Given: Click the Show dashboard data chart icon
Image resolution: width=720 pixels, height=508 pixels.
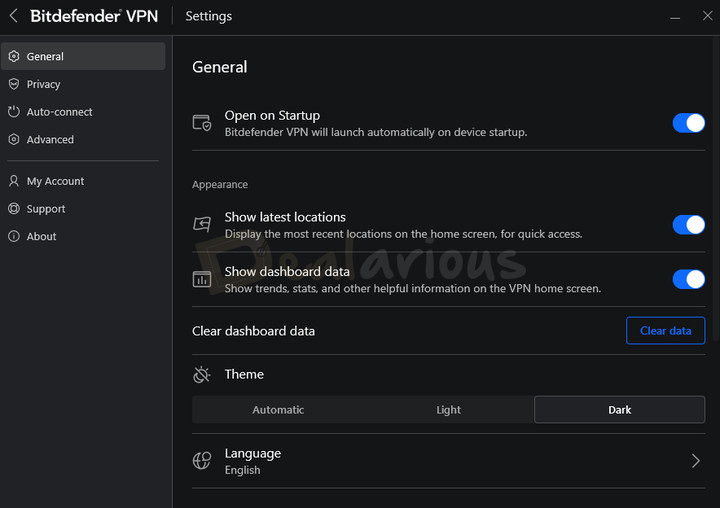Looking at the screenshot, I should (x=202, y=279).
